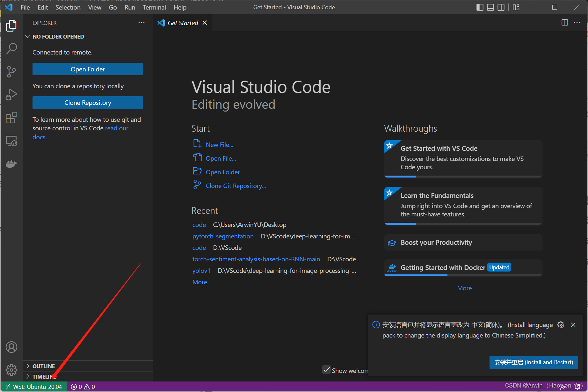Click Open Folder icon under Start
The height and width of the screenshot is (392, 588).
(197, 171)
